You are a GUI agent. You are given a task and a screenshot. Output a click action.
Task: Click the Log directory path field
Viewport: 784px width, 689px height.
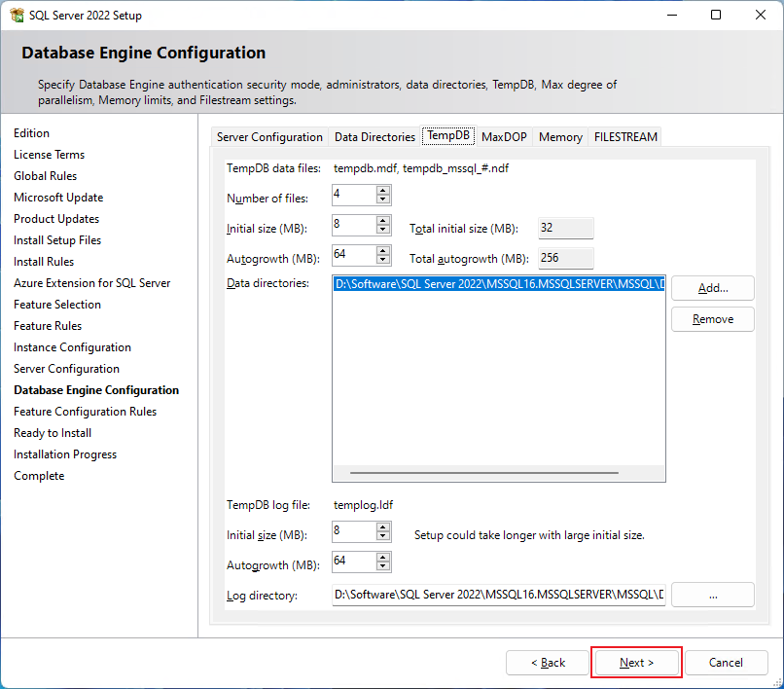pyautogui.click(x=498, y=595)
